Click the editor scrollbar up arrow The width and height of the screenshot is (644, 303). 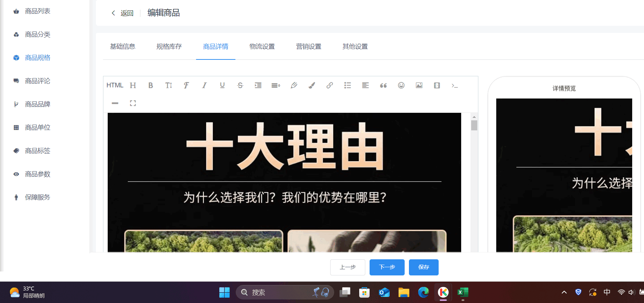[x=474, y=117]
